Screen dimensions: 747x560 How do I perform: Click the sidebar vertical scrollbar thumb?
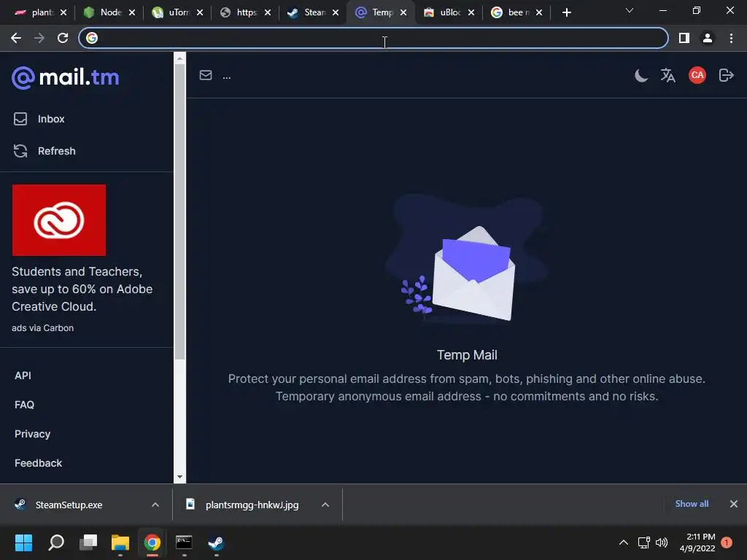[x=179, y=212]
